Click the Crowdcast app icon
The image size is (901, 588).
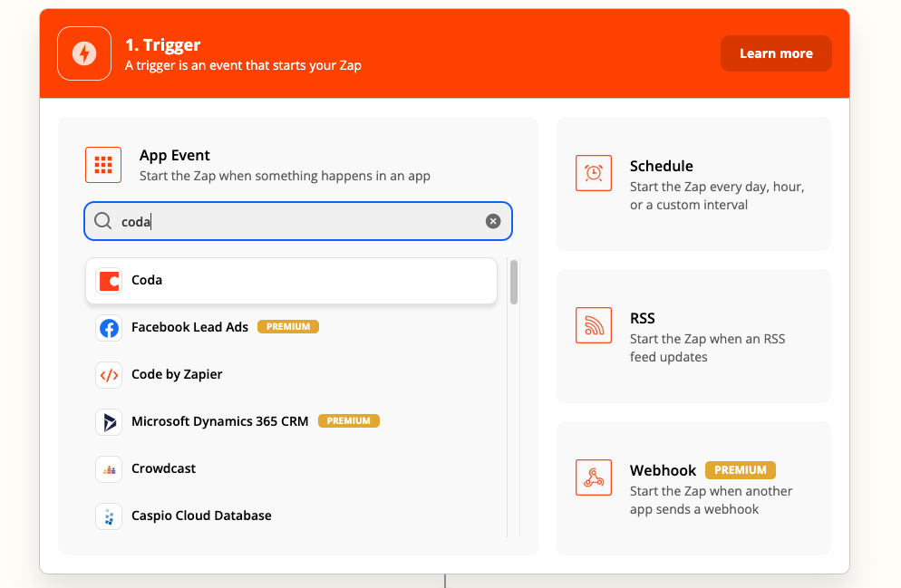[109, 469]
